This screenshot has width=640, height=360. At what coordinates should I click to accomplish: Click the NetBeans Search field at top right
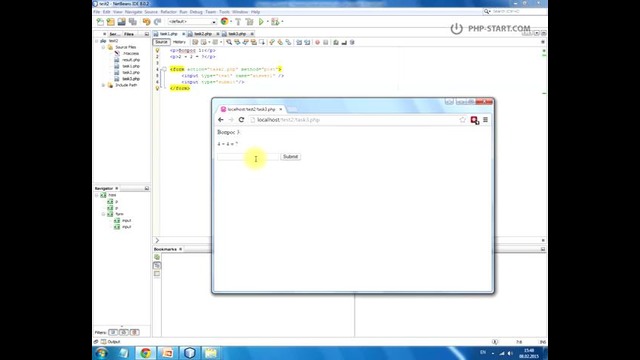[x=515, y=11]
